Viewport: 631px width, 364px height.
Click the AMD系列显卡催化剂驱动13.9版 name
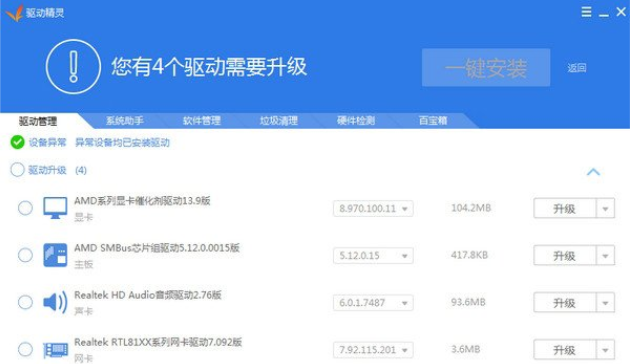pos(142,201)
